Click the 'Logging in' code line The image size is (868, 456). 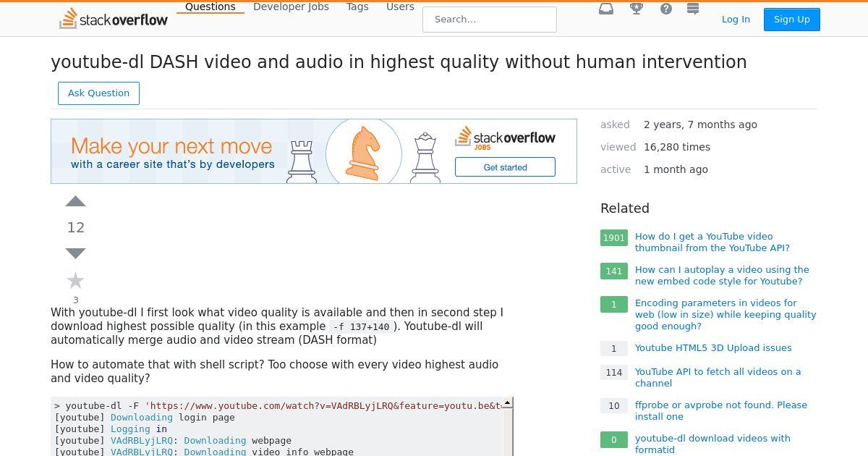point(111,429)
